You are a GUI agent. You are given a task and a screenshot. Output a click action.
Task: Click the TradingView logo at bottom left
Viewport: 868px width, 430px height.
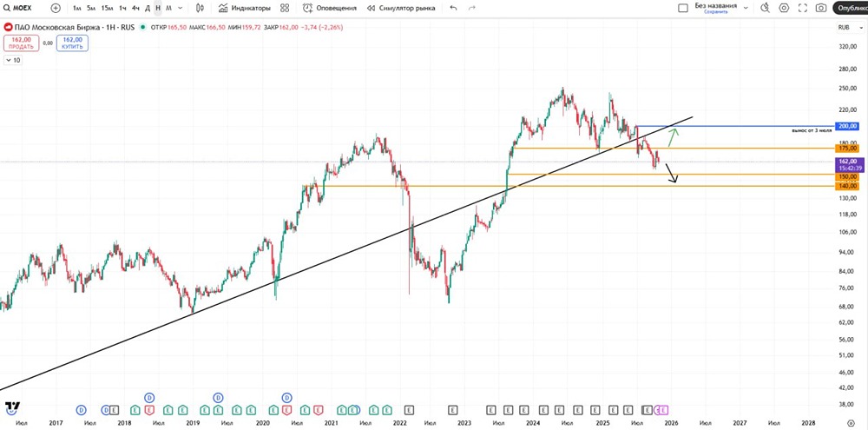pos(12,407)
